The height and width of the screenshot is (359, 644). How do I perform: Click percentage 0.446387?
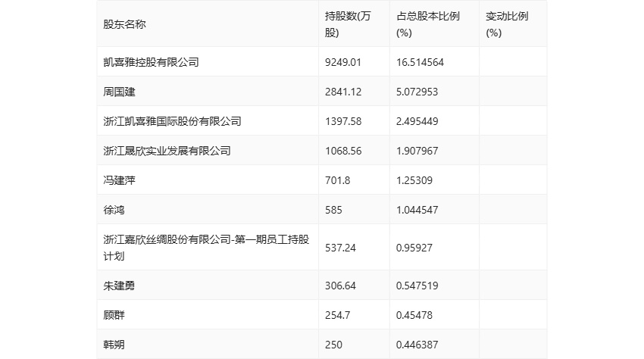point(417,345)
